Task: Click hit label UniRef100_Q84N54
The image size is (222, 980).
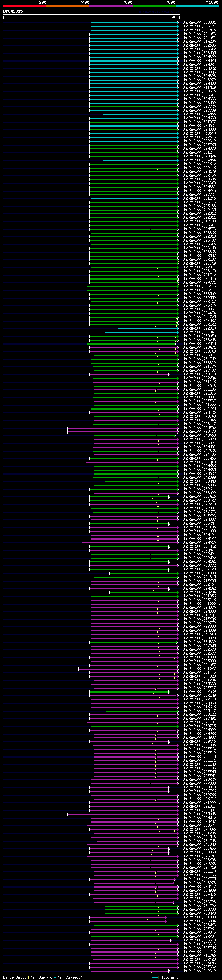Action: pos(199,160)
